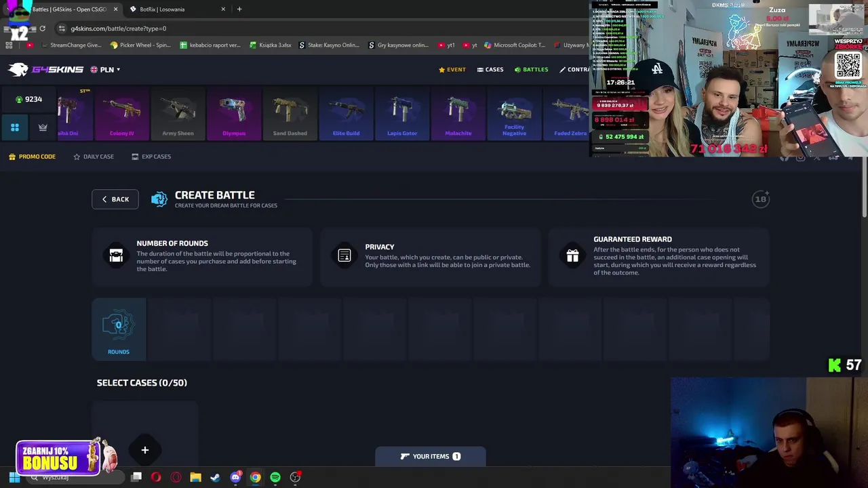Open File Explorer from the taskbar
The width and height of the screenshot is (868, 488).
pos(195,477)
